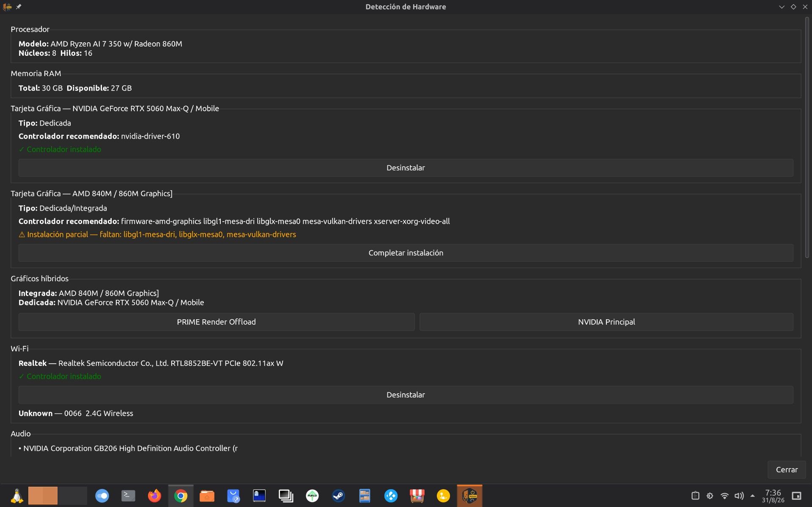Open the brightness tray icon
This screenshot has width=812, height=507.
710,496
